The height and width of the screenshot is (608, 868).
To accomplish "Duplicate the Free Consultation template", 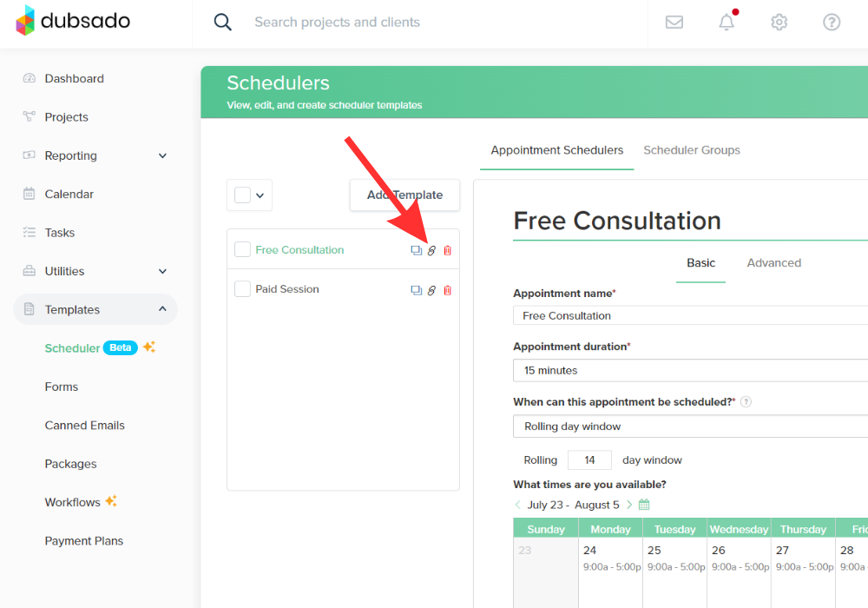I will (416, 251).
